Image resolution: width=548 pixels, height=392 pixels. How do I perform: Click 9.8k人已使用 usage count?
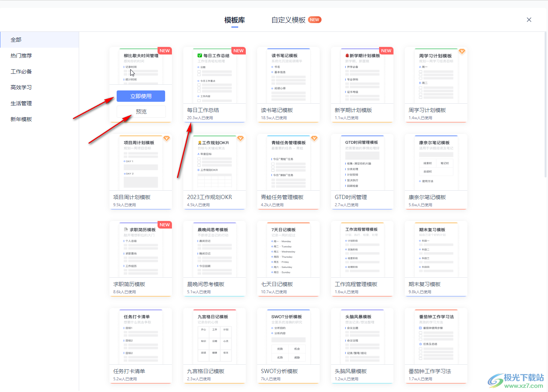pyautogui.click(x=420, y=292)
